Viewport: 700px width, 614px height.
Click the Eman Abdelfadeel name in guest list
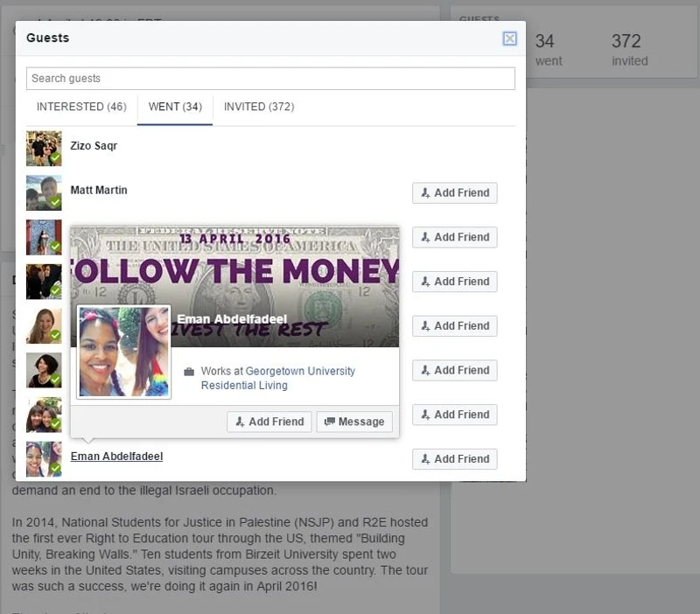tap(116, 457)
